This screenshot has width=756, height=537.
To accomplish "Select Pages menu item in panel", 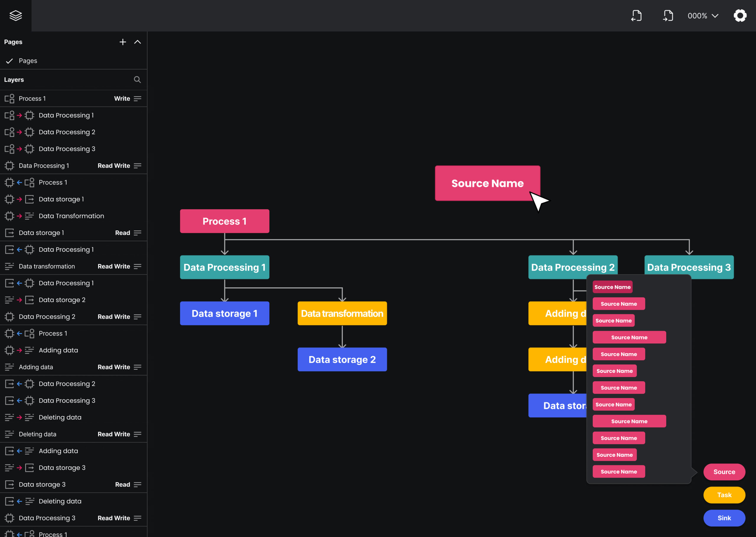I will point(28,60).
